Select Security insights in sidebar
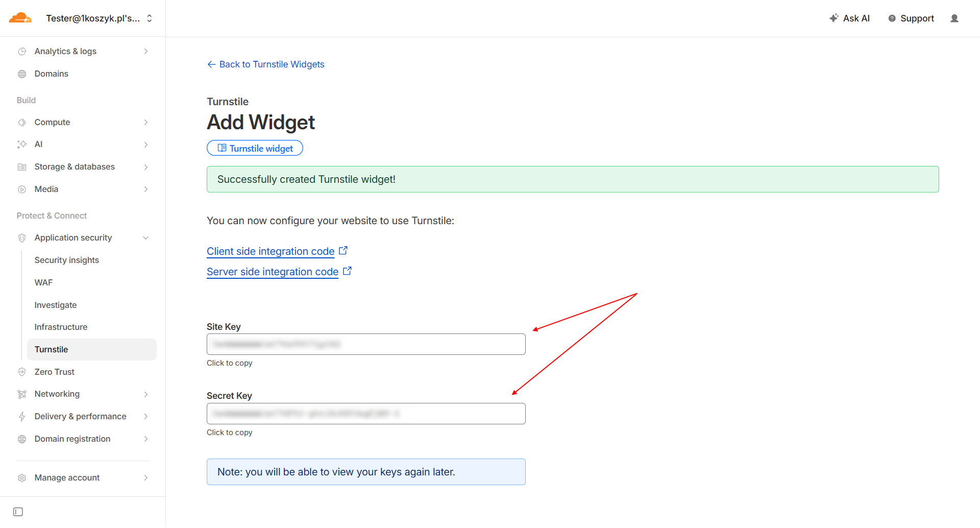Viewport: 980px width, 528px height. coord(67,260)
